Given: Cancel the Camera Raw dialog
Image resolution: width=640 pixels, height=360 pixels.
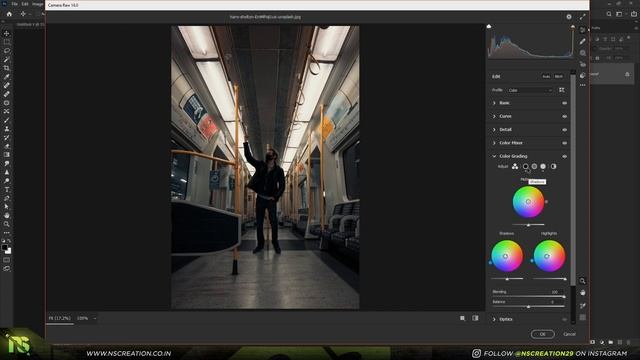Looking at the screenshot, I should click(569, 334).
